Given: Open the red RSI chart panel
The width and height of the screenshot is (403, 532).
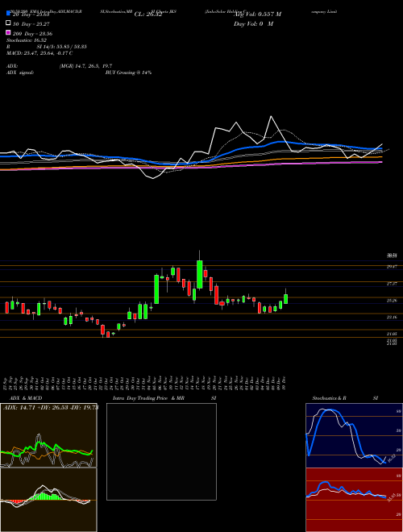Looking at the screenshot, I should point(354,500).
